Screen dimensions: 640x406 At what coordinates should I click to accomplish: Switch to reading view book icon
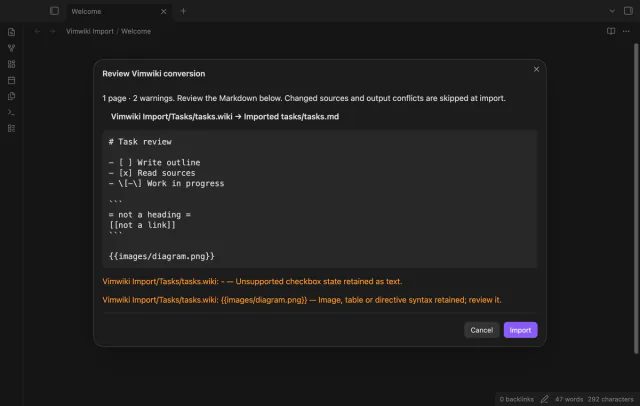click(x=611, y=31)
